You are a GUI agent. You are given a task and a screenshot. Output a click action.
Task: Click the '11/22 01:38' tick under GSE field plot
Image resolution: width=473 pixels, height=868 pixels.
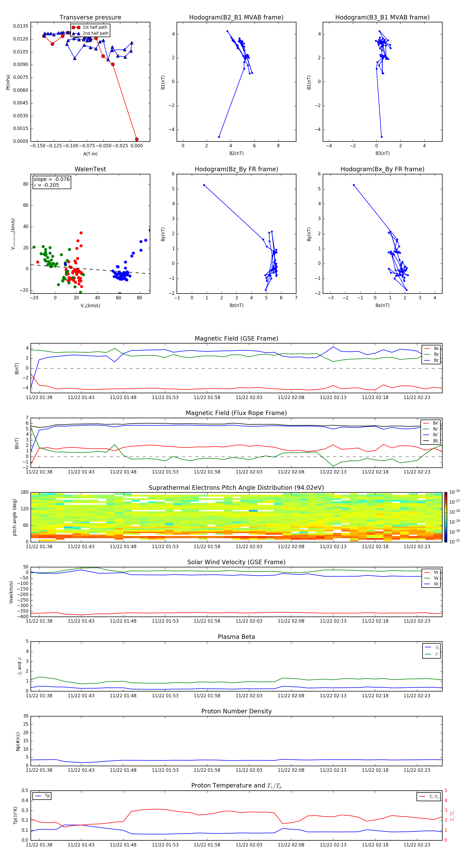(x=39, y=398)
